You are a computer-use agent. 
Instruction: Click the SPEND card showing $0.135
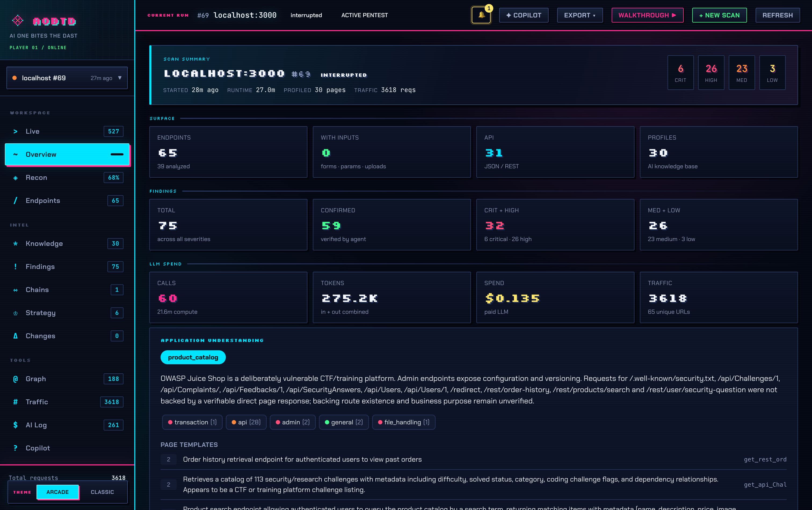pyautogui.click(x=555, y=297)
